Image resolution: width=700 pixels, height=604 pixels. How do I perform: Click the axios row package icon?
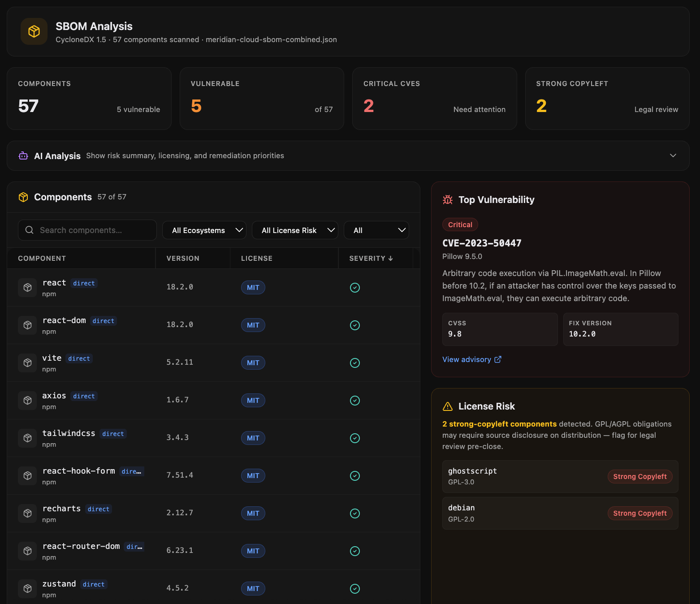coord(27,401)
